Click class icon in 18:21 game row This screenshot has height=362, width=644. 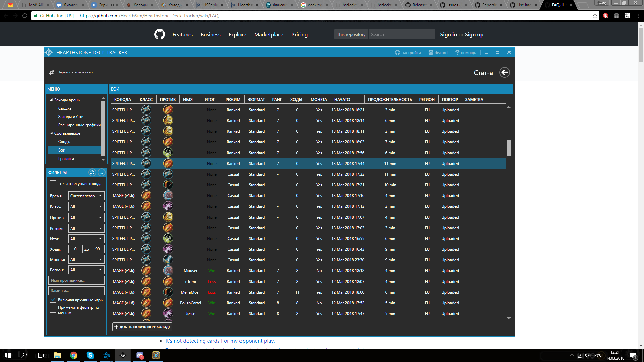(x=146, y=110)
